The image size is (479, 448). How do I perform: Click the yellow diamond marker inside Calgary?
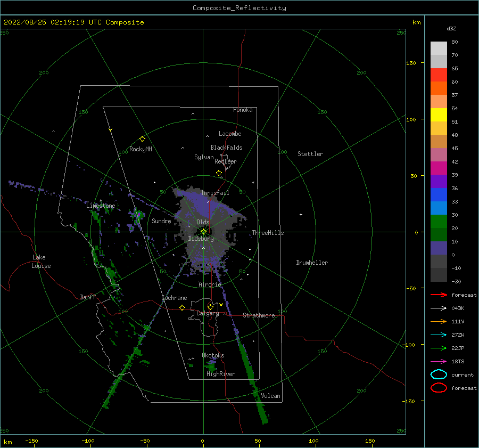210,307
